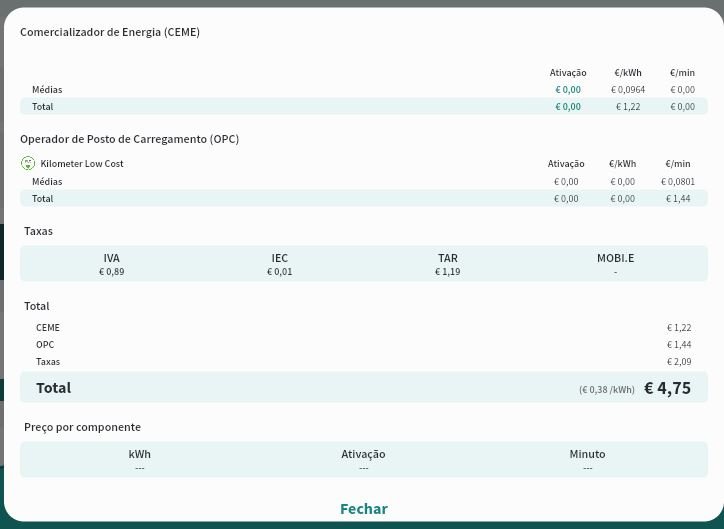Click the IEC tax cell
This screenshot has width=724, height=529.
[x=279, y=264]
